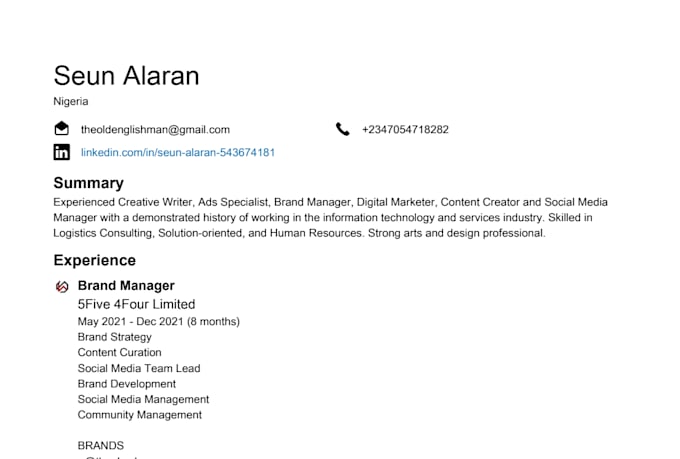
Task: Click the Social Media Team Lead line
Action: pos(139,368)
